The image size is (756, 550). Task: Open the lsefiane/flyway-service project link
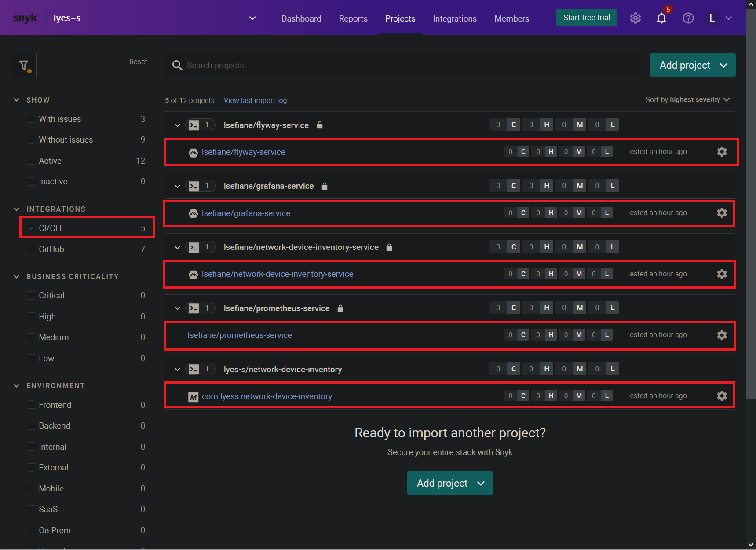(243, 152)
